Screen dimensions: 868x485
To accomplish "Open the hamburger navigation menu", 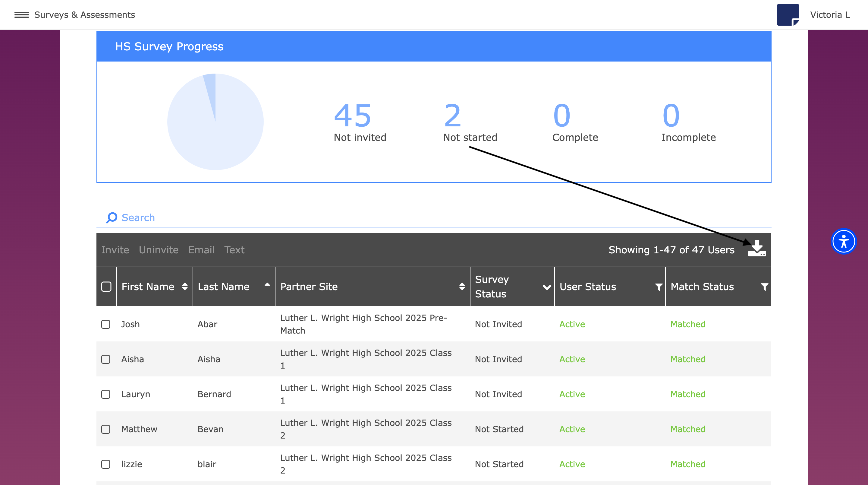I will [x=22, y=15].
